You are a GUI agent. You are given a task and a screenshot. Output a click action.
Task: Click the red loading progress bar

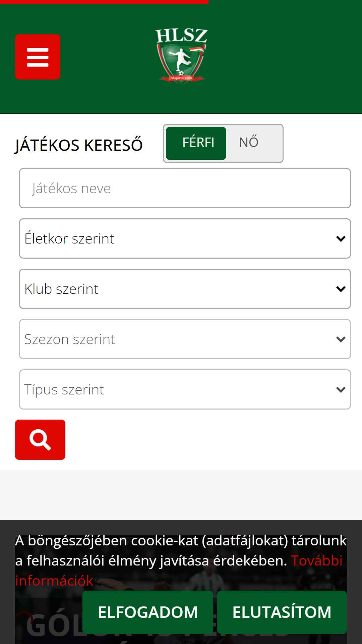104,2
